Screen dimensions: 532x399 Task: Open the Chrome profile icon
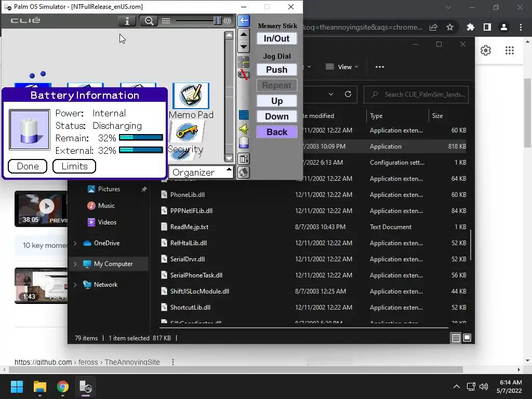click(504, 27)
